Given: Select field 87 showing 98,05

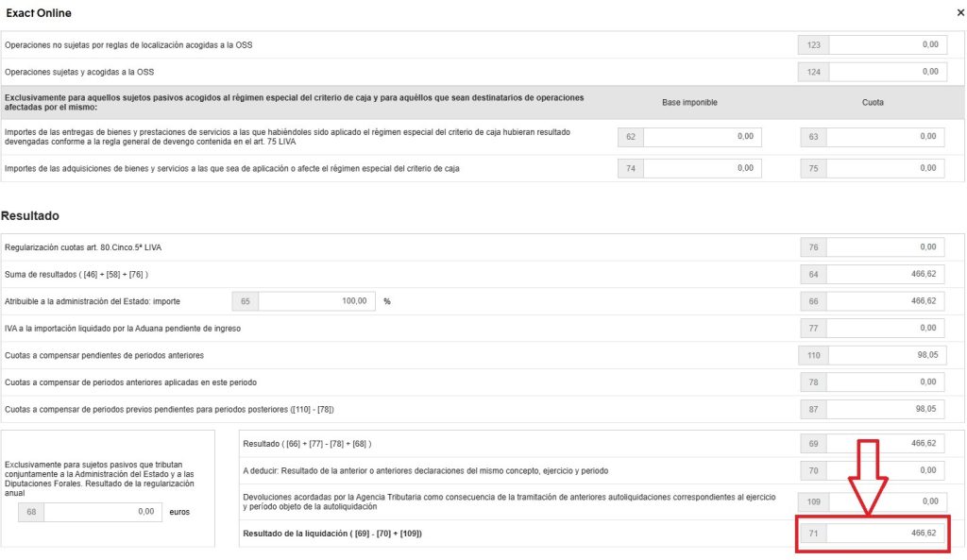Looking at the screenshot, I should click(887, 409).
